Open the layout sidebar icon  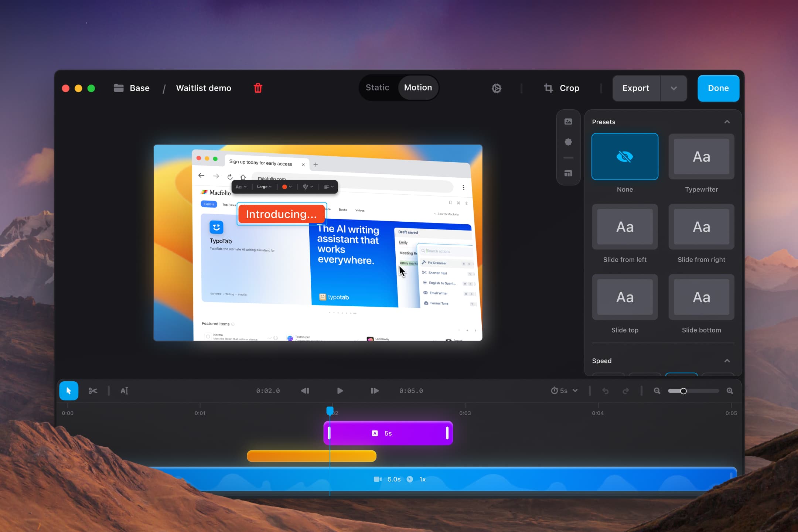tap(568, 173)
